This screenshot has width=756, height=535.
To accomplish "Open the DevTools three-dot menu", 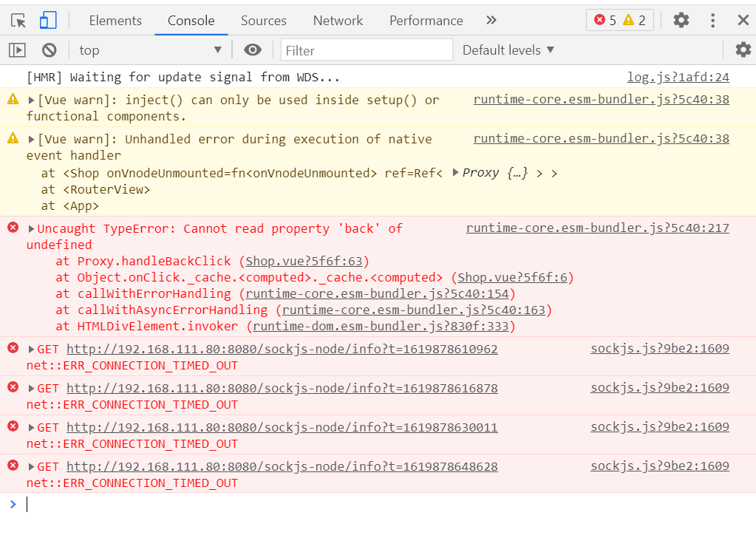I will [712, 21].
